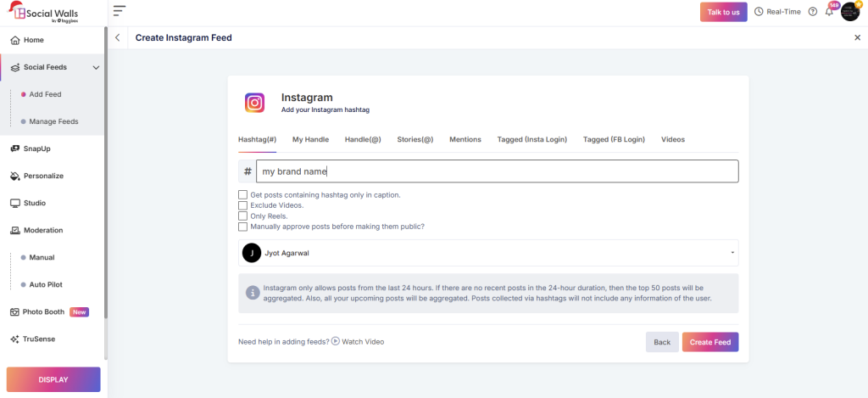Open the Jyot Agarwal account dropdown
The image size is (868, 398).
[488, 253]
